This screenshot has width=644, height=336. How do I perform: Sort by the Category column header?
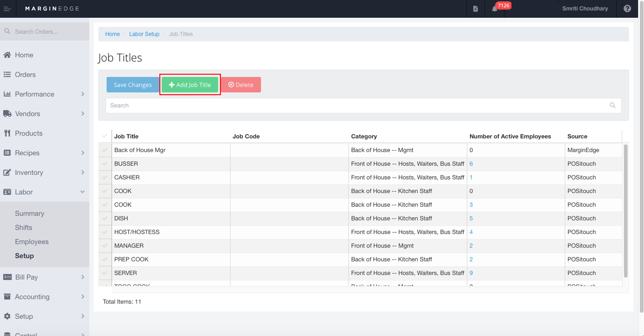click(x=364, y=136)
